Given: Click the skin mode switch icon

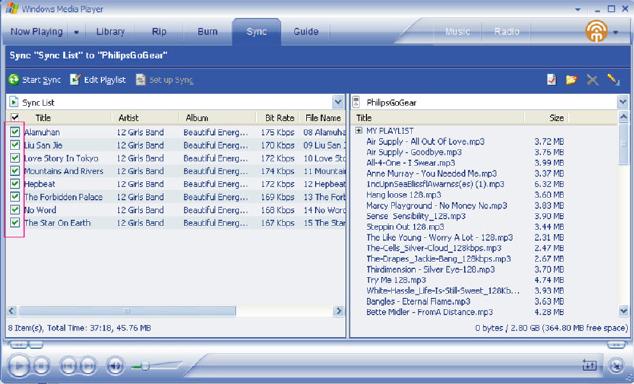Looking at the screenshot, I should pyautogui.click(x=616, y=366).
